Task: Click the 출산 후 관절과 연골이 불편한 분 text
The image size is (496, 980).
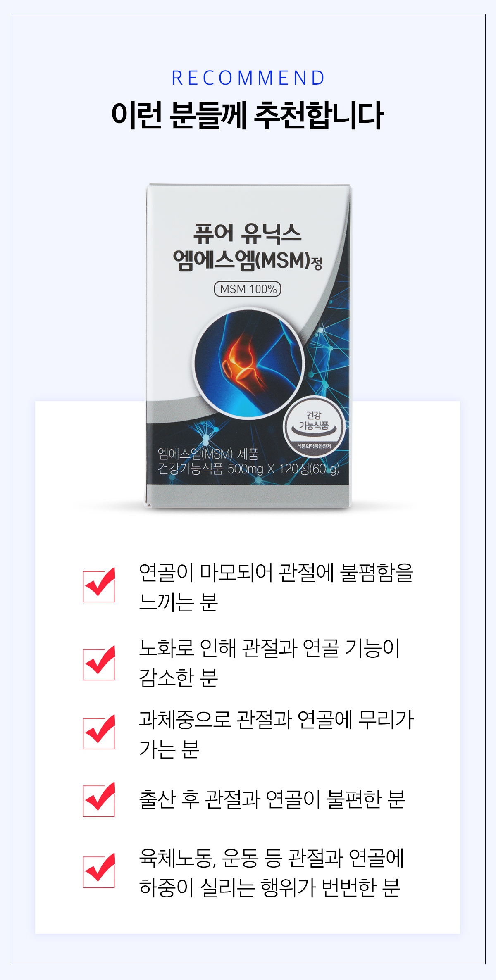Action: coord(272,799)
